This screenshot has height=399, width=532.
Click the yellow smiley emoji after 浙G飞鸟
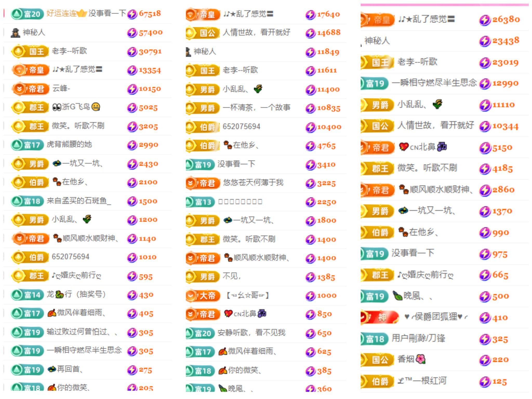click(96, 107)
